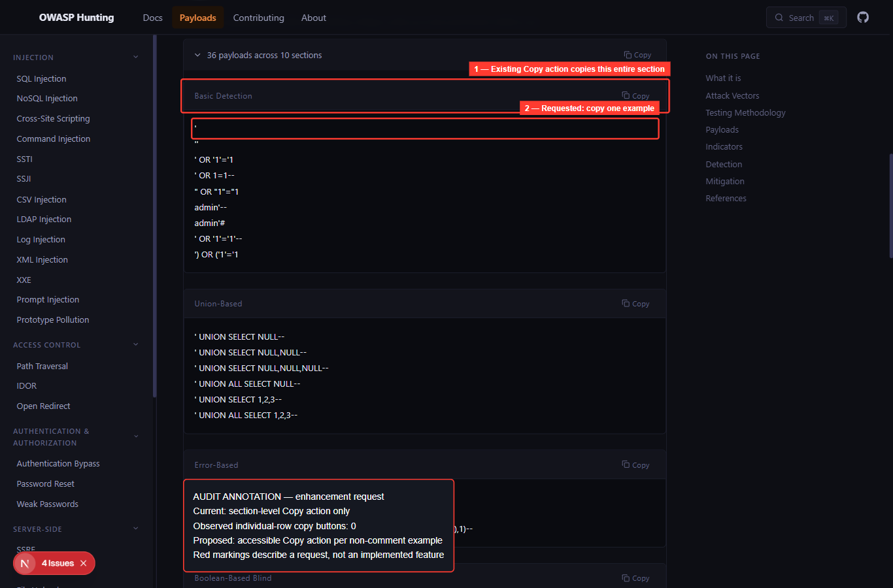The width and height of the screenshot is (893, 588).
Task: Open Path Traversal page
Action: pos(42,366)
